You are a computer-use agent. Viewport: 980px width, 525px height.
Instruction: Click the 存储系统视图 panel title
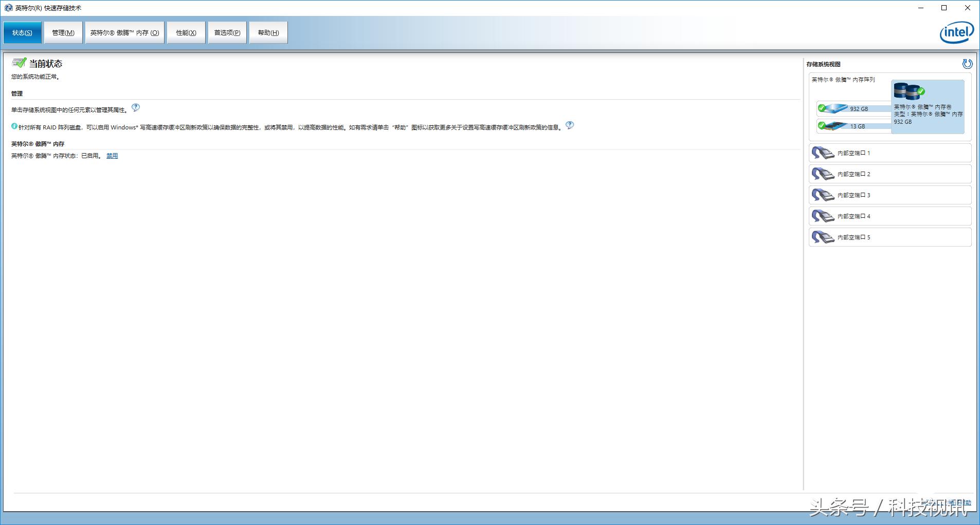tap(824, 64)
